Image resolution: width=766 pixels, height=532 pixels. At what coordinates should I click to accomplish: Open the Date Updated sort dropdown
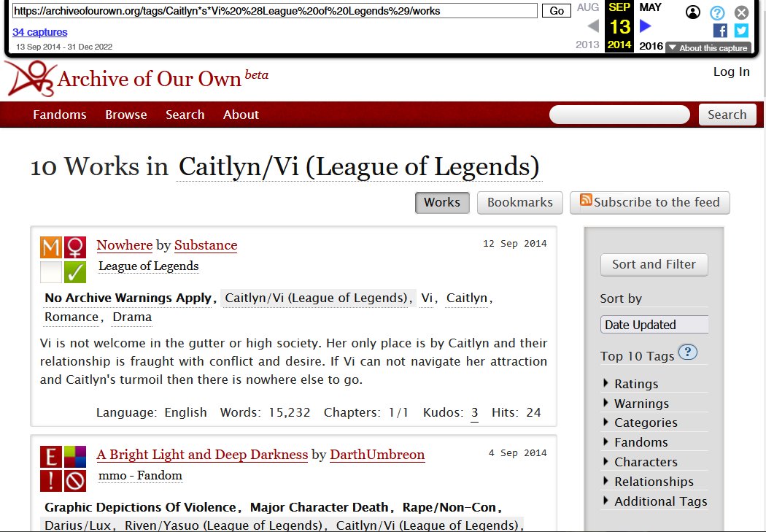coord(654,324)
